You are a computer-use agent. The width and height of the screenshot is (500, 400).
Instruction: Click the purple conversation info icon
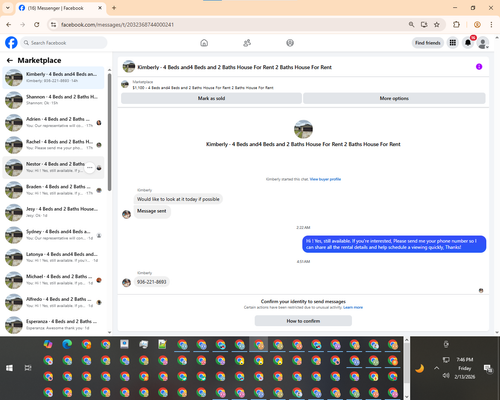(x=479, y=67)
